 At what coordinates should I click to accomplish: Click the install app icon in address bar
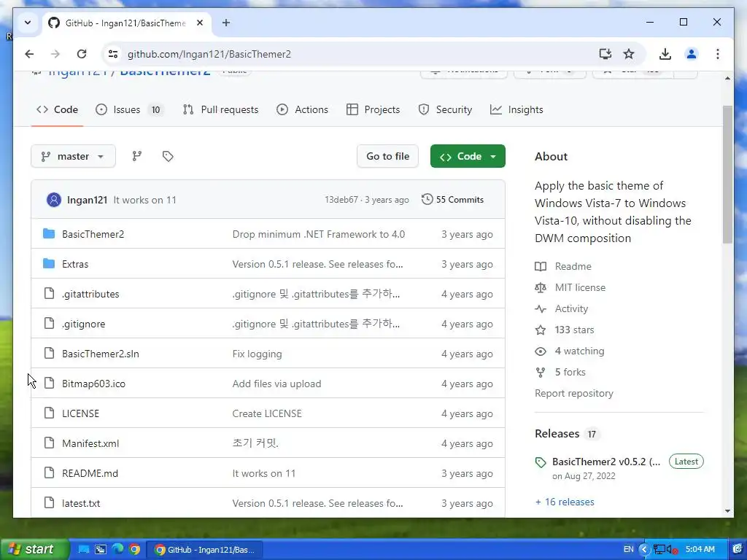coord(605,54)
